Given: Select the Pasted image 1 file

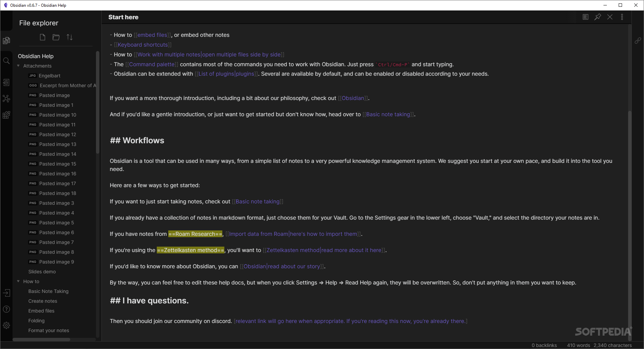Looking at the screenshot, I should click(x=56, y=105).
